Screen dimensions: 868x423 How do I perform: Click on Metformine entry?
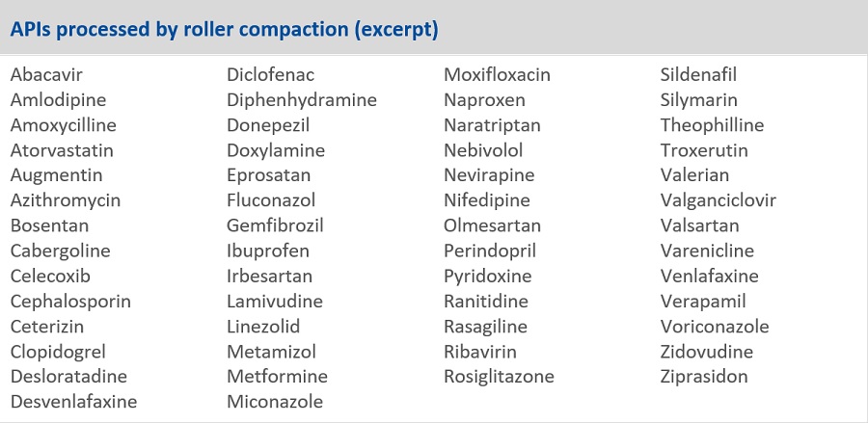point(277,376)
